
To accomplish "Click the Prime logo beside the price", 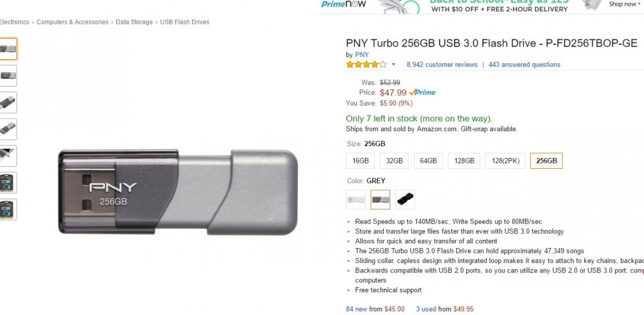I will point(422,92).
